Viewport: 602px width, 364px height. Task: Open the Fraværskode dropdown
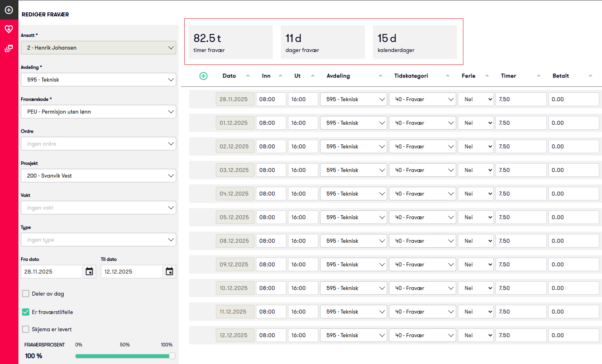[98, 112]
